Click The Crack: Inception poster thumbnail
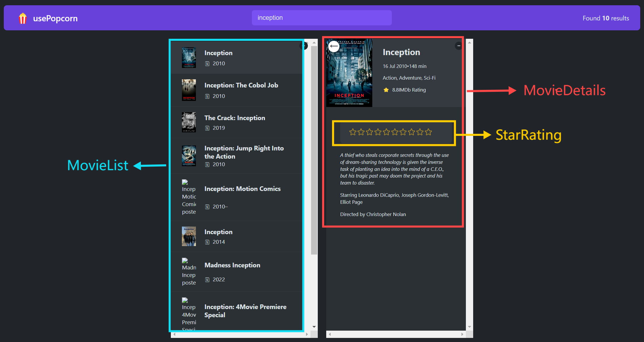Image resolution: width=644 pixels, height=342 pixels. point(189,122)
